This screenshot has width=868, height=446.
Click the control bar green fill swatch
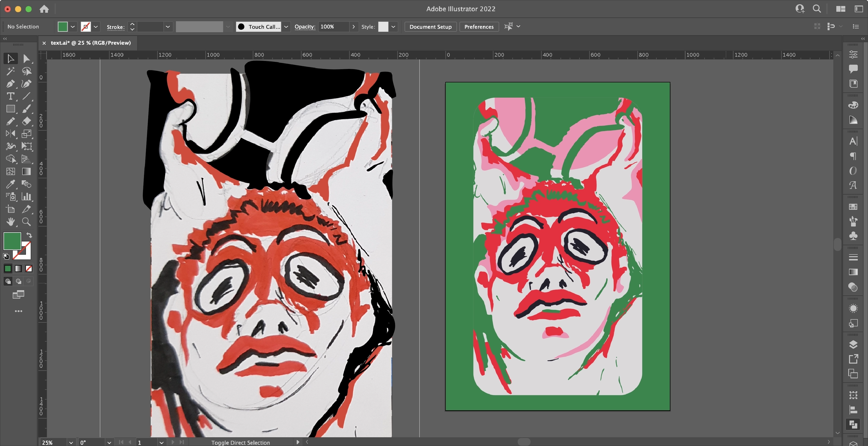(63, 27)
